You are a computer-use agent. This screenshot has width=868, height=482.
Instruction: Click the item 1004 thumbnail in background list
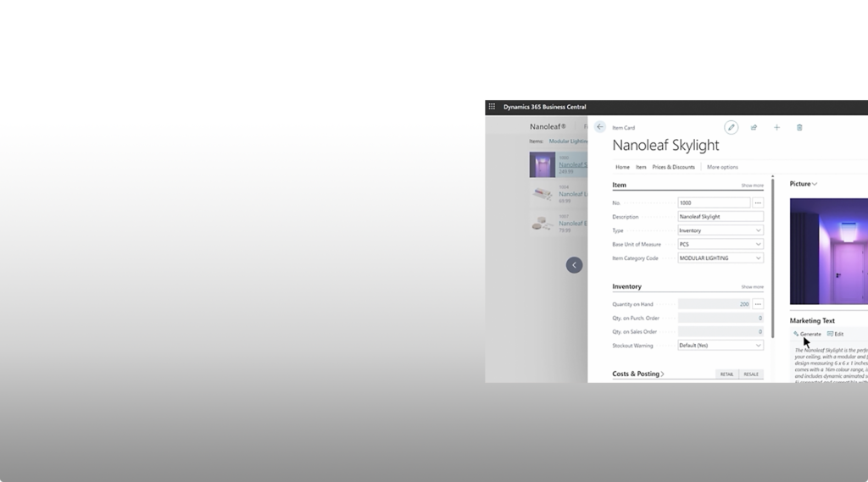pyautogui.click(x=542, y=194)
